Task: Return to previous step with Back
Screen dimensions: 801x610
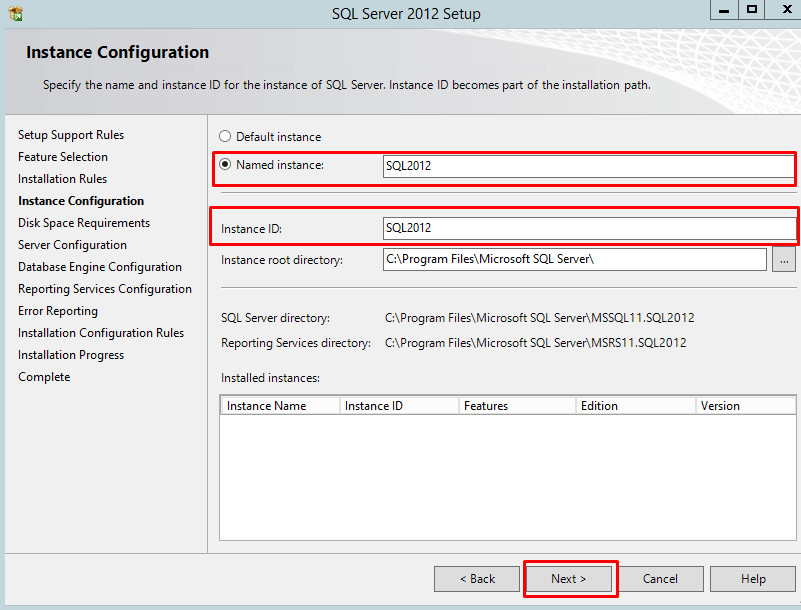Action: [477, 579]
